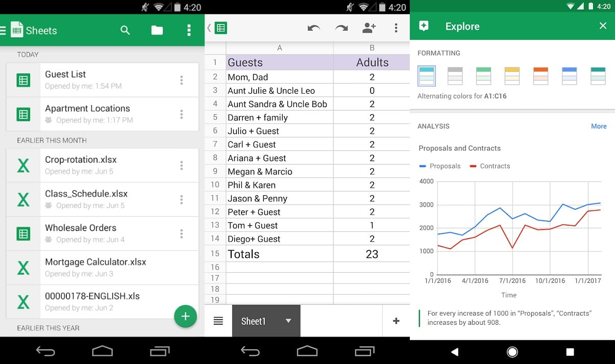615x364 pixels.
Task: Tap the green create new spreadsheet button
Action: coord(185,317)
